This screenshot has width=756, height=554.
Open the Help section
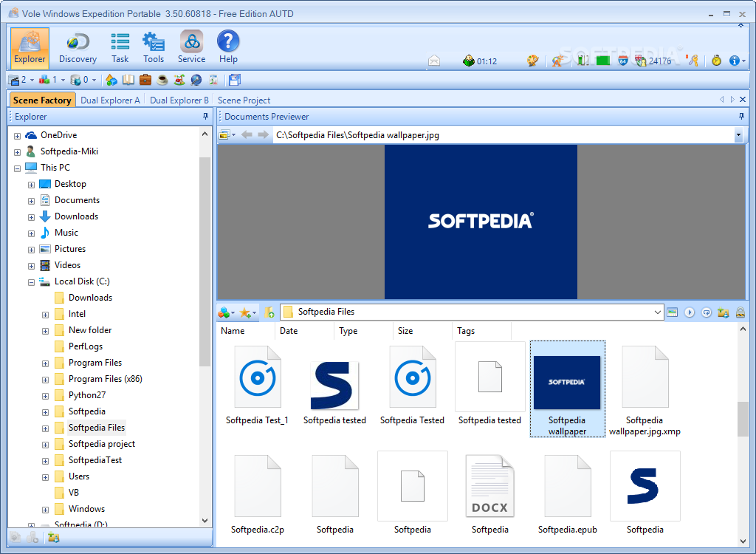point(228,47)
